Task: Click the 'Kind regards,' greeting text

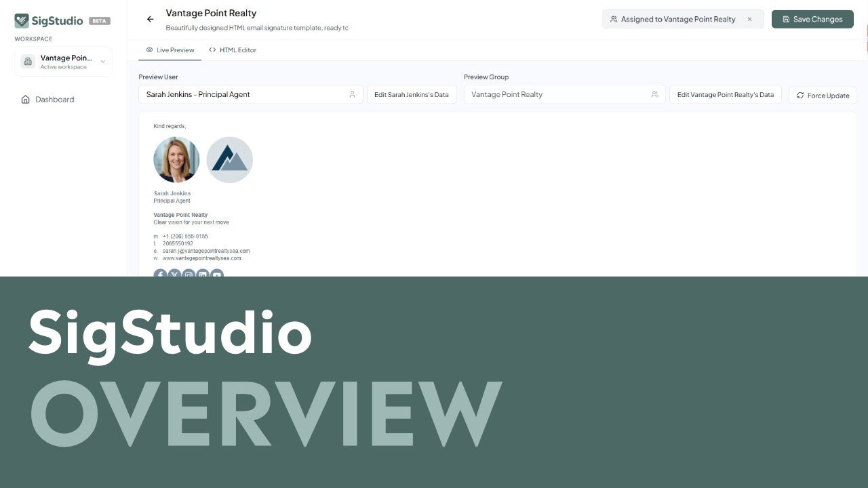Action: (170, 126)
